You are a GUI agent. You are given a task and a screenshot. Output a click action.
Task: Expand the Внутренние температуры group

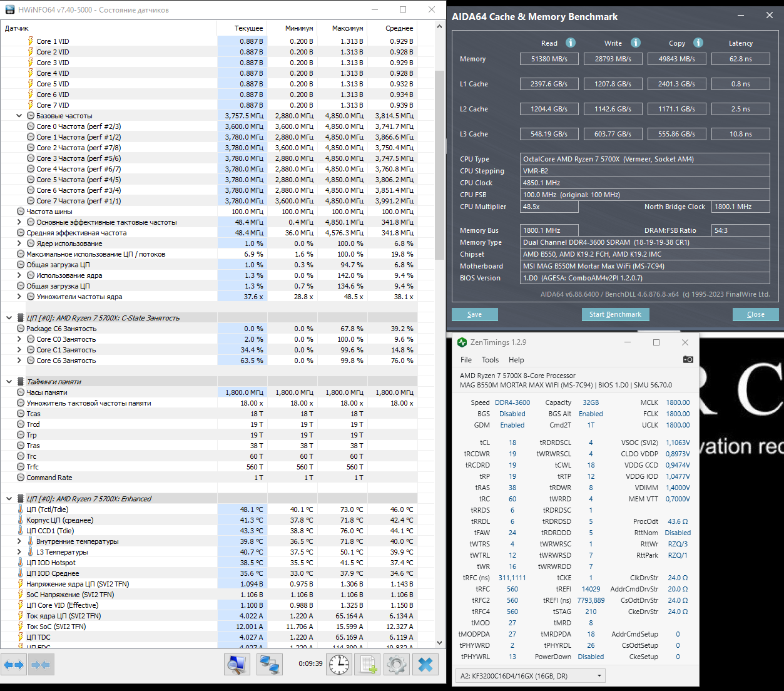19,541
